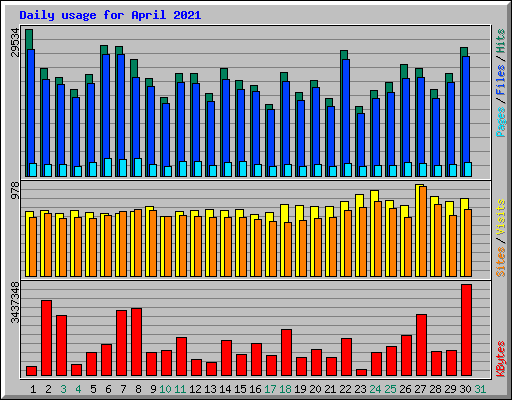
Task: Click the 'Files' legend label
Action: pyautogui.click(x=500, y=80)
